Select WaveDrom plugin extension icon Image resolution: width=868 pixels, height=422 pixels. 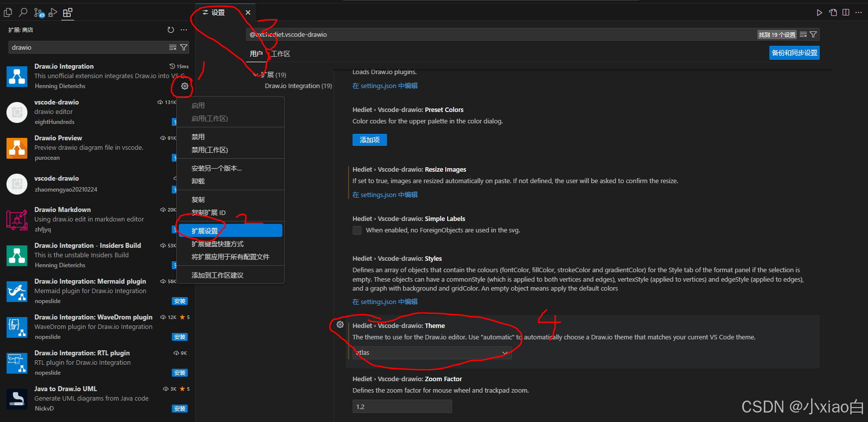point(17,327)
